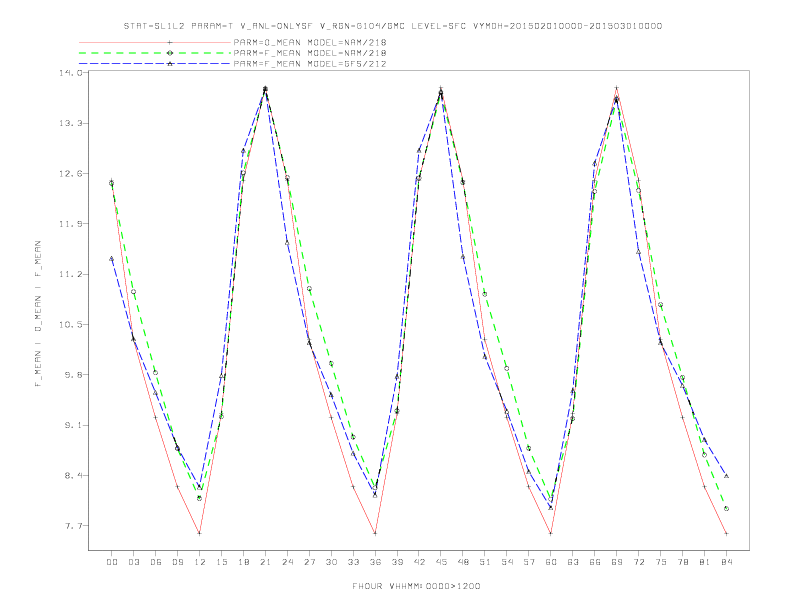792x612 pixels.
Task: Click the green dashed legend line sample
Action: point(155,53)
